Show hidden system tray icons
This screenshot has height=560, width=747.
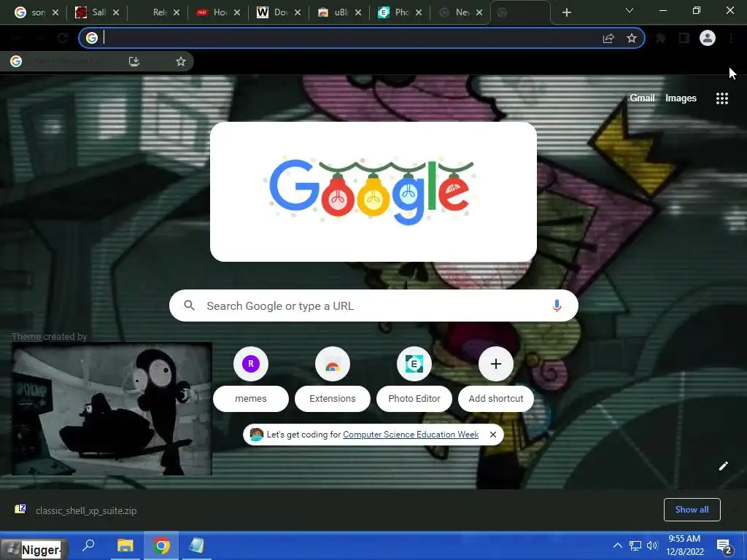tap(617, 545)
